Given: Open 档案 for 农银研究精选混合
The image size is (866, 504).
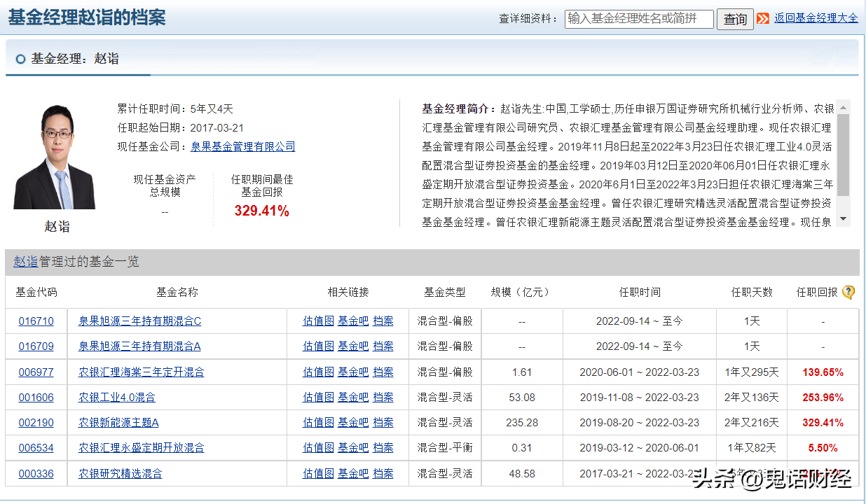Looking at the screenshot, I should click(x=383, y=474).
